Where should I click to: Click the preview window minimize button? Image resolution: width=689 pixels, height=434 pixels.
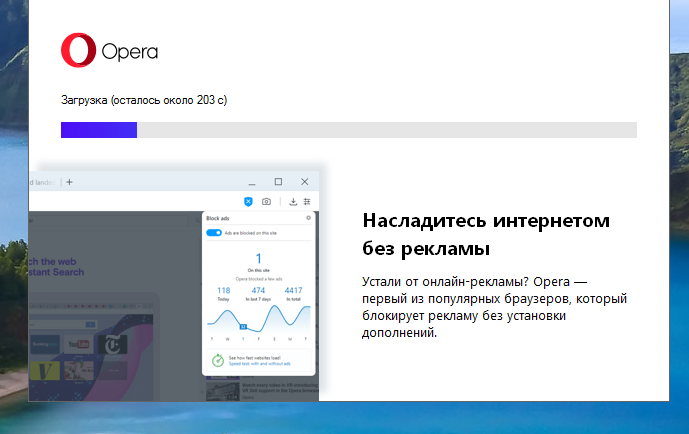[252, 183]
